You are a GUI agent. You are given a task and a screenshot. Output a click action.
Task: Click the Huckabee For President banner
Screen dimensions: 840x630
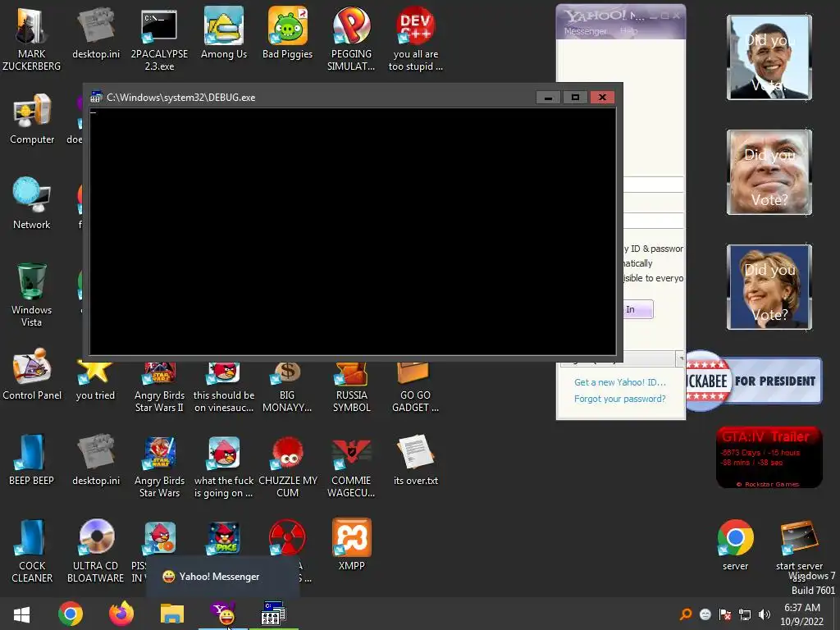click(x=754, y=381)
